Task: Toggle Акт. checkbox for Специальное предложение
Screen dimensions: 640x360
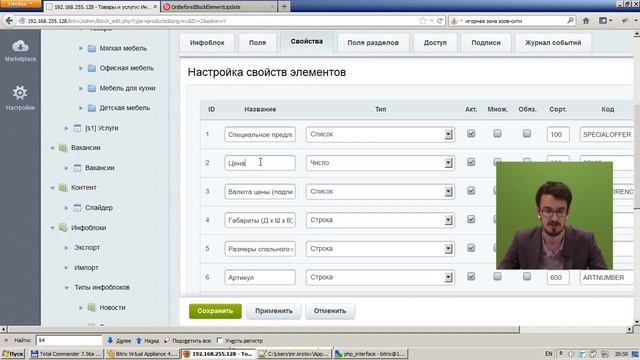Action: 471,133
